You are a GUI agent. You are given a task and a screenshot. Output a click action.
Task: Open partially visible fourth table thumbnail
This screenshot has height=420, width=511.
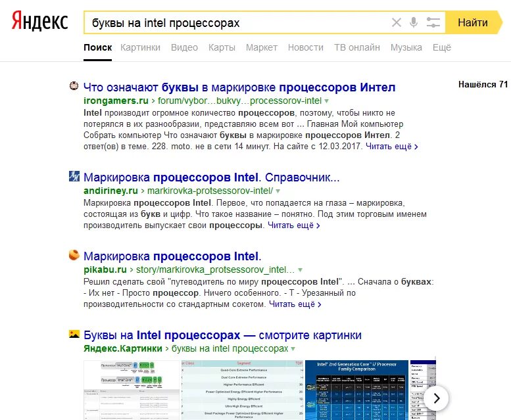tap(423, 390)
